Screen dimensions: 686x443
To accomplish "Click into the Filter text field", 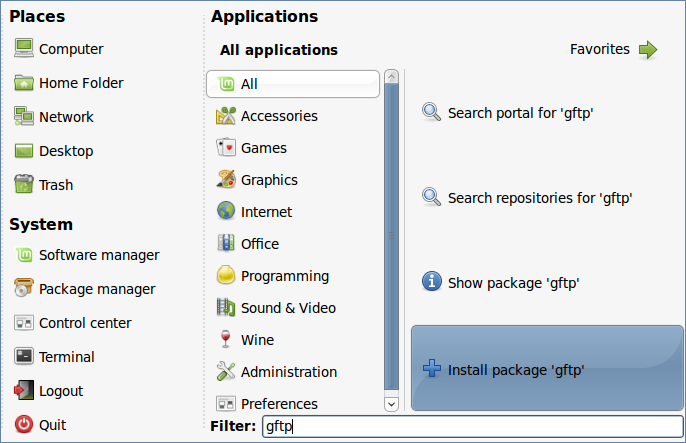I will point(472,426).
